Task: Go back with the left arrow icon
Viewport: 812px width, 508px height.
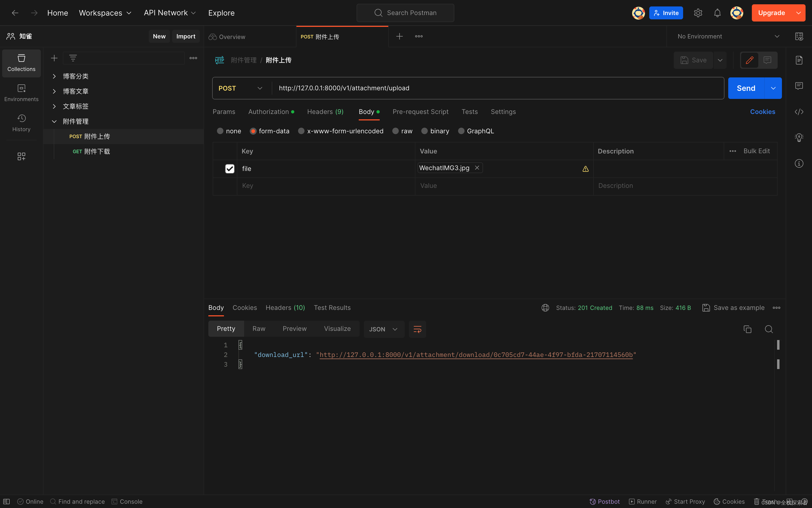Action: (x=15, y=13)
